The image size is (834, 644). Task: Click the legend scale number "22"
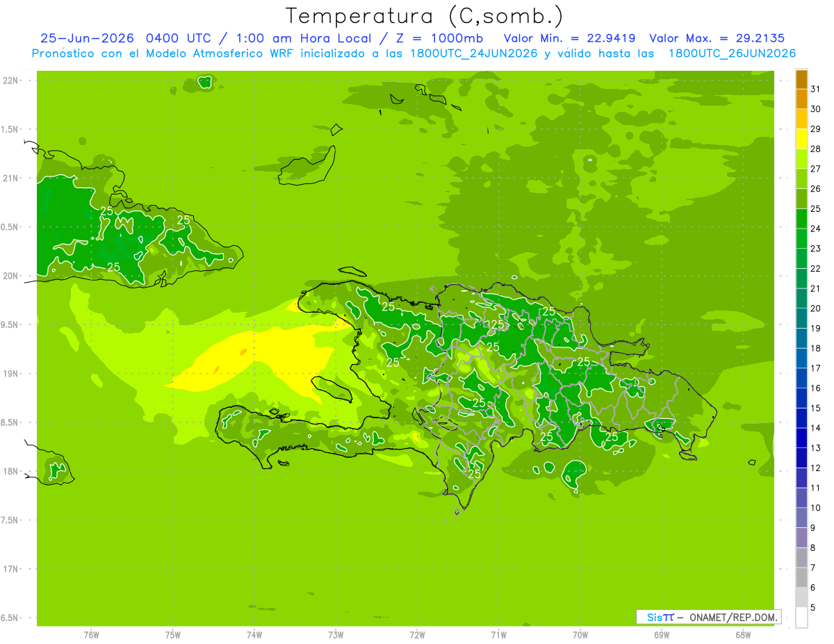click(816, 268)
